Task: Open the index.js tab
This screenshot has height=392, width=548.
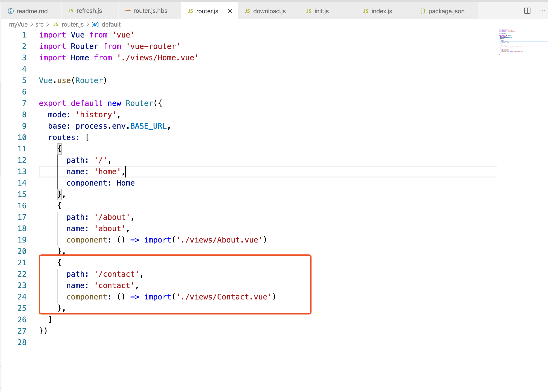Action: pos(381,11)
